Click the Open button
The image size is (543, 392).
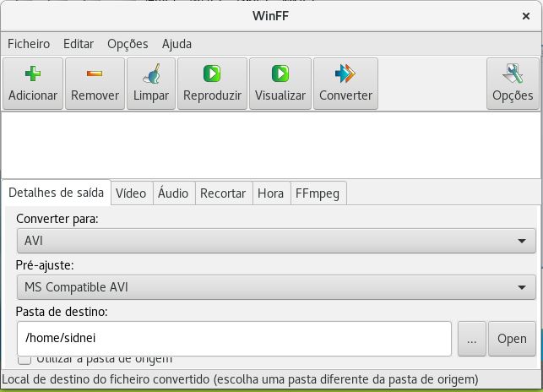pyautogui.click(x=512, y=339)
